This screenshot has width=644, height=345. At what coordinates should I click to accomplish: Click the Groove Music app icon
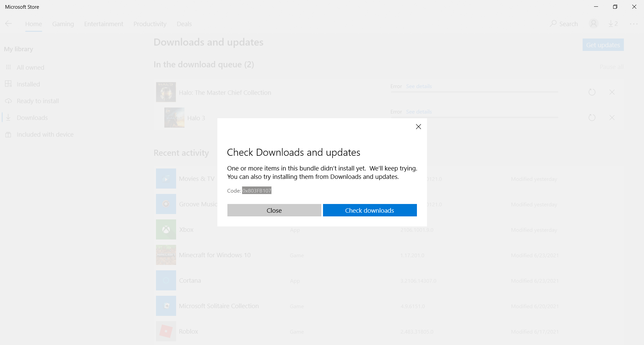(x=166, y=204)
